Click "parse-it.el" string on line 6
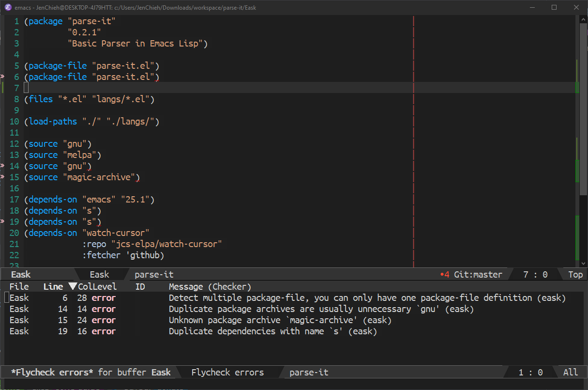Screen dimensions: 588x390 (x=123, y=77)
